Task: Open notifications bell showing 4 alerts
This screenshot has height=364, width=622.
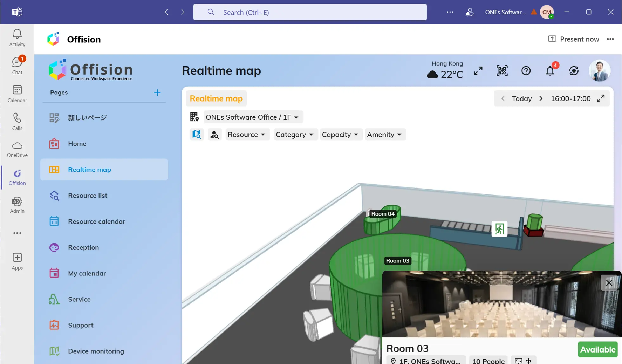Action: click(550, 70)
